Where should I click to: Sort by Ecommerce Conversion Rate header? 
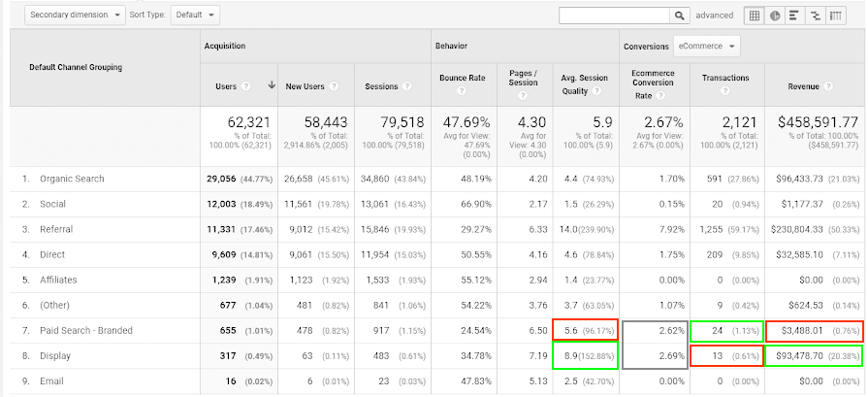click(653, 84)
